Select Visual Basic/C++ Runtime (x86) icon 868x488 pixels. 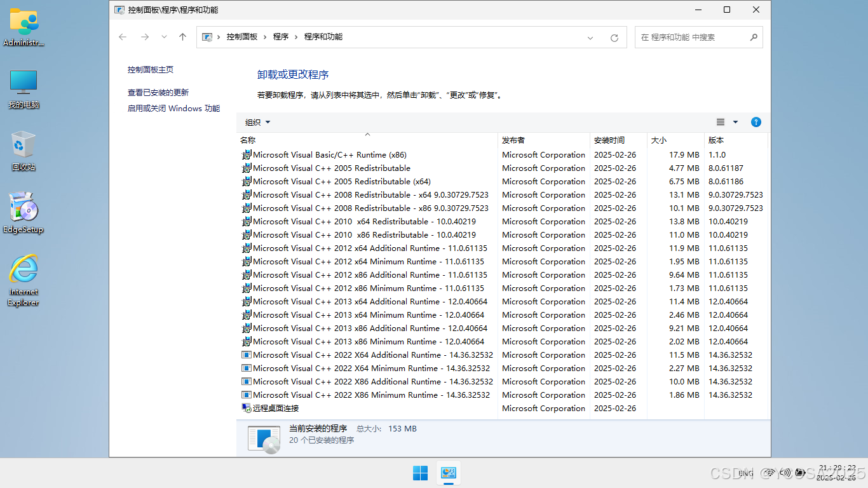click(x=247, y=155)
